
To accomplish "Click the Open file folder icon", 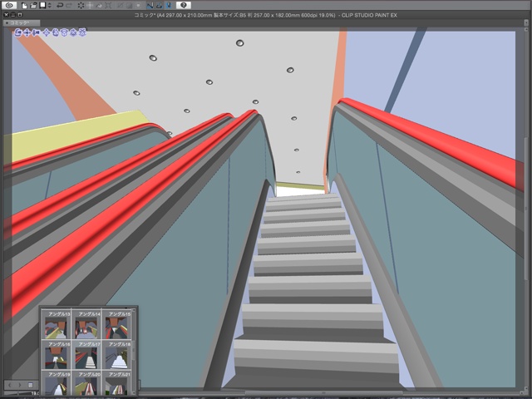I will [x=33, y=6].
